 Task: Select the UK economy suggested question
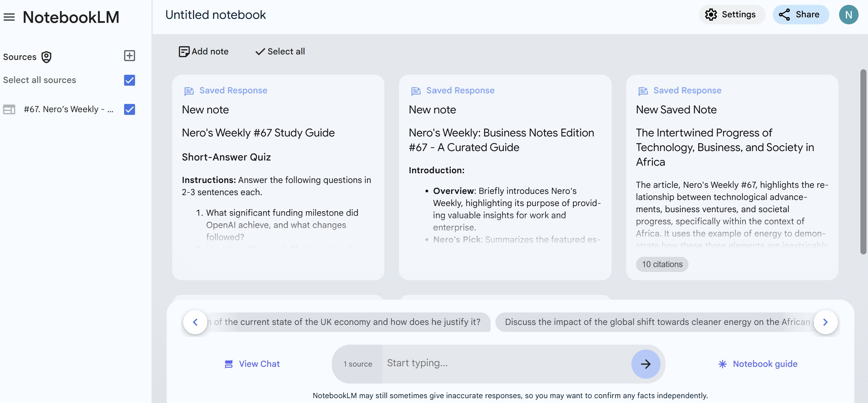(349, 322)
